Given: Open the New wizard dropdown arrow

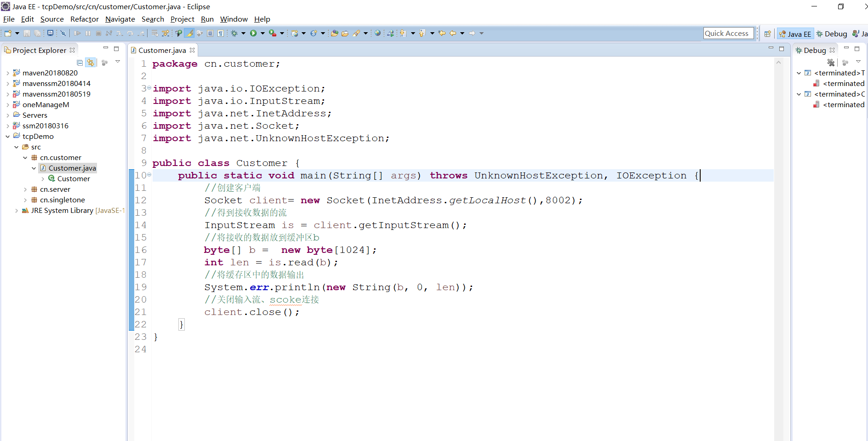Looking at the screenshot, I should (x=17, y=33).
